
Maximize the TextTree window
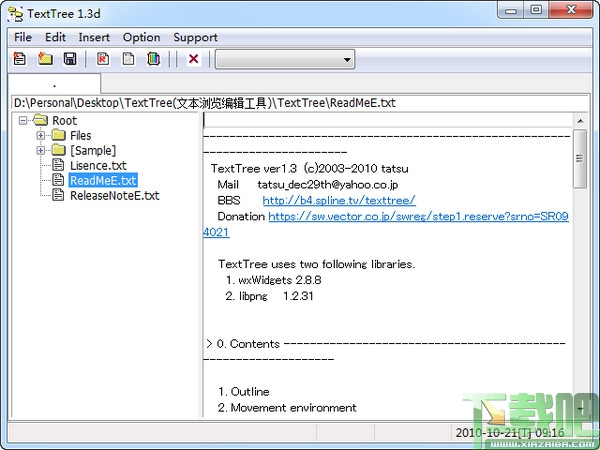tap(536, 10)
